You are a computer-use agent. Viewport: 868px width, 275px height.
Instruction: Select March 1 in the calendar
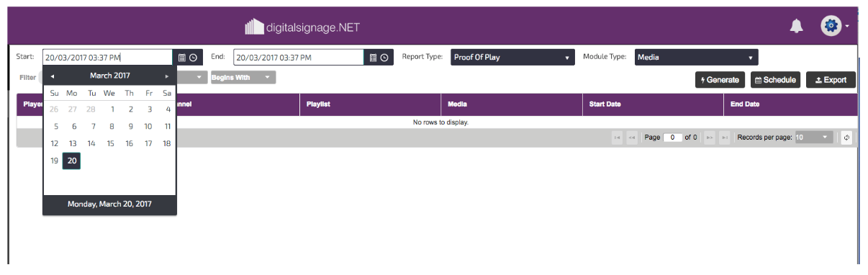(112, 109)
